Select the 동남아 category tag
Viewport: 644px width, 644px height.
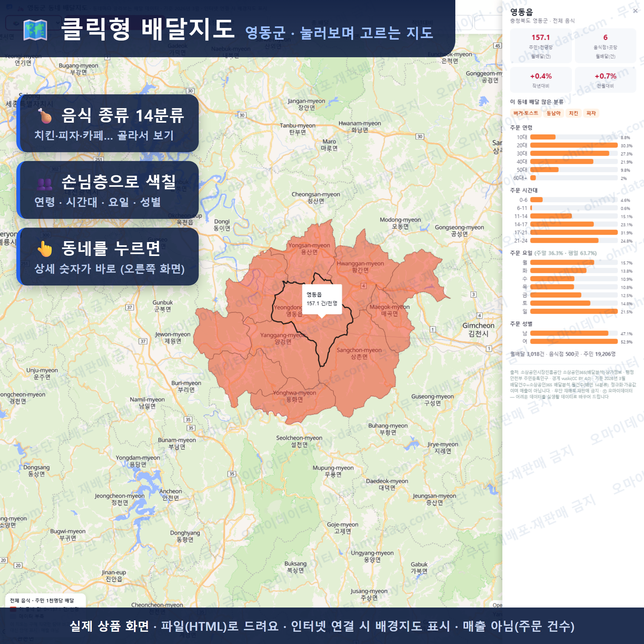pos(554,113)
